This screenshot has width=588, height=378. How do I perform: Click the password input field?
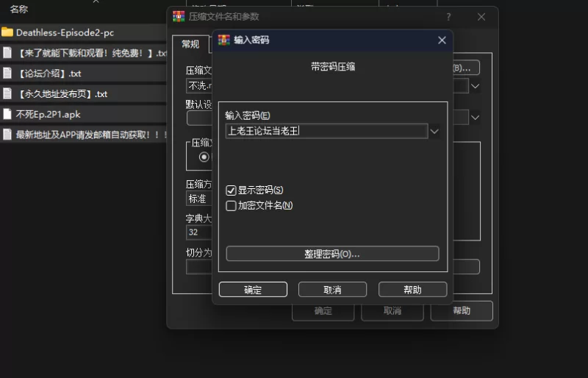[x=326, y=132]
